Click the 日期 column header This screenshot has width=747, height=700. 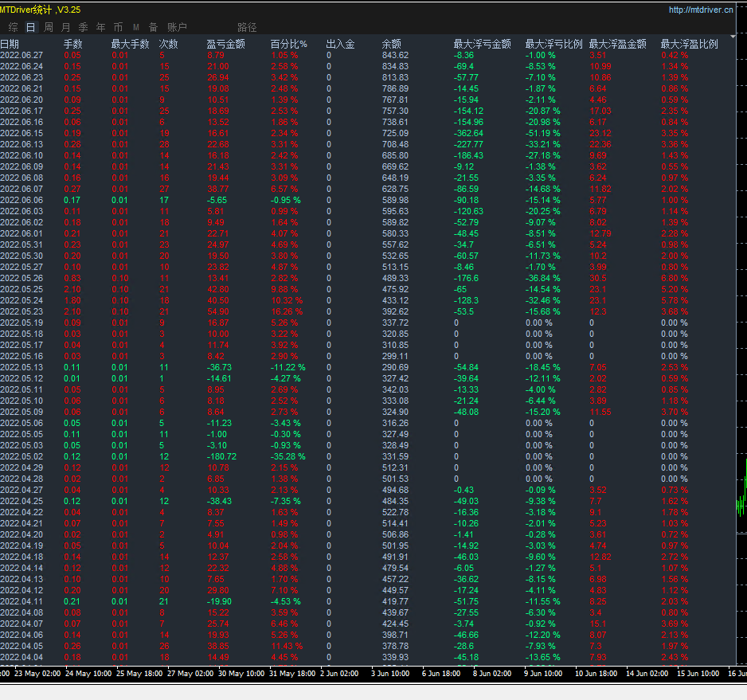10,45
